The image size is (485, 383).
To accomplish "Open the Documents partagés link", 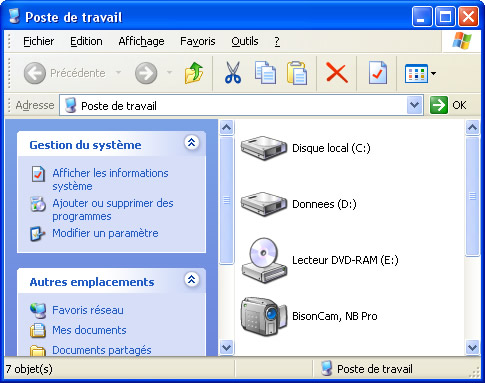I will point(102,350).
